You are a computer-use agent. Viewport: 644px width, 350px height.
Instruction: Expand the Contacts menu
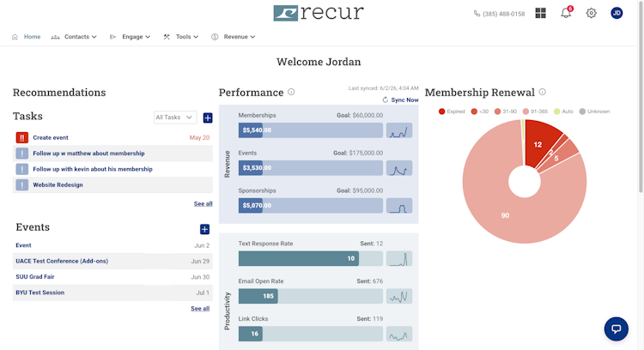point(74,37)
